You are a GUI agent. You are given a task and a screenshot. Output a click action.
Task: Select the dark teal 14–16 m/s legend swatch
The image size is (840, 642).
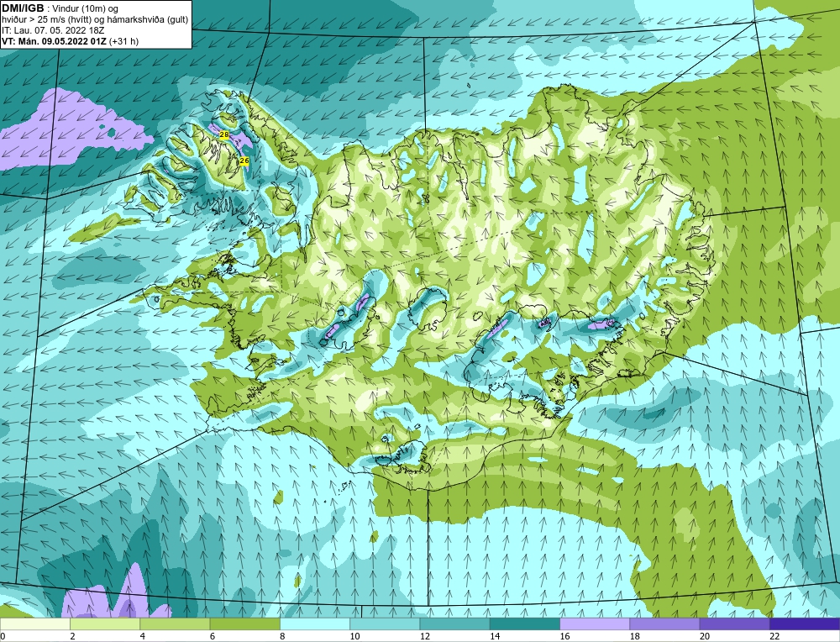(525, 624)
